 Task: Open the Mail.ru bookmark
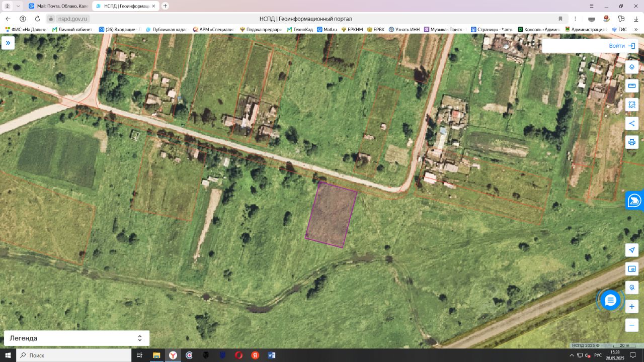[327, 29]
